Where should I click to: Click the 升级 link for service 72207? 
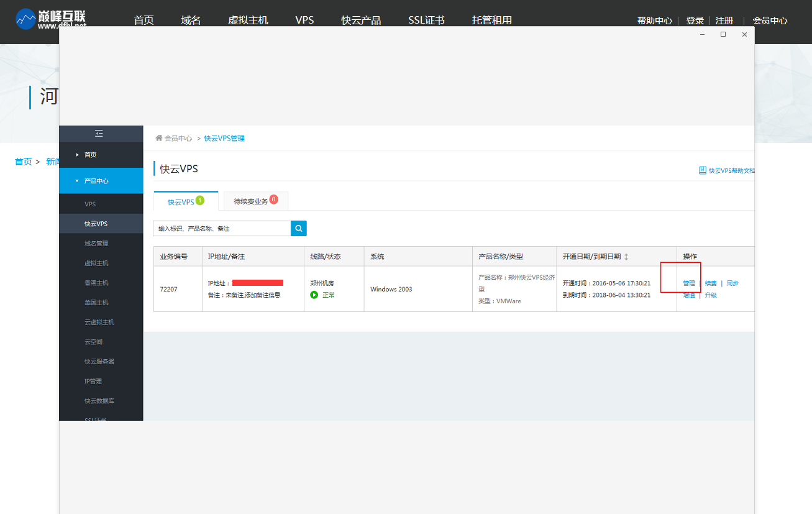pos(711,295)
